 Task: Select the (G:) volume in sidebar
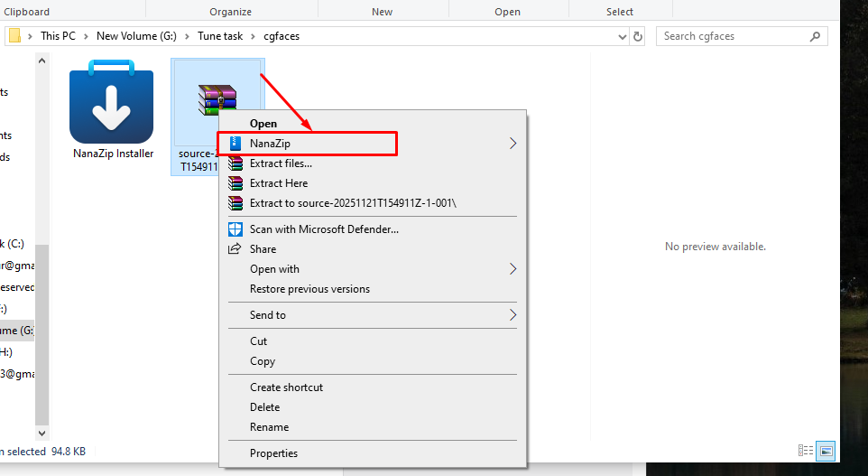coord(17,331)
